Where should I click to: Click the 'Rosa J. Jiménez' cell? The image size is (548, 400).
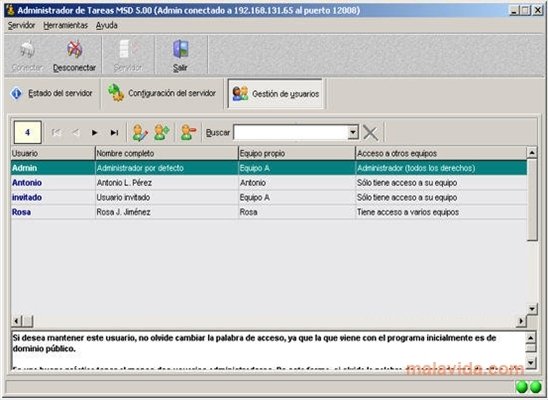[166, 212]
